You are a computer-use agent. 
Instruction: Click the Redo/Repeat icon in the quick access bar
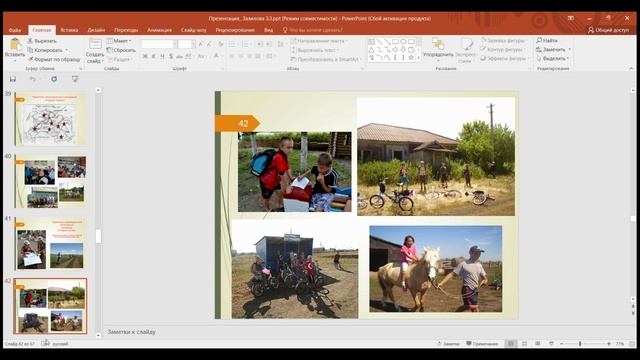(x=54, y=79)
